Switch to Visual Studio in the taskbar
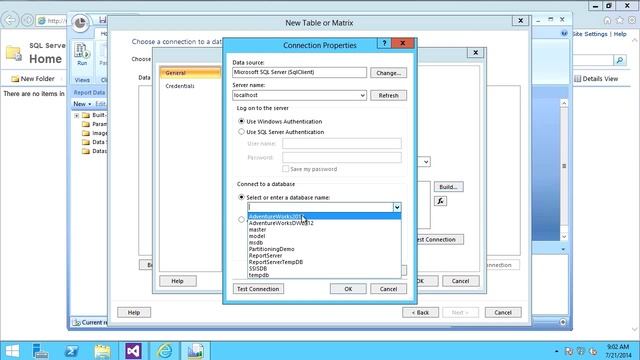The width and height of the screenshot is (640, 360). [x=133, y=351]
